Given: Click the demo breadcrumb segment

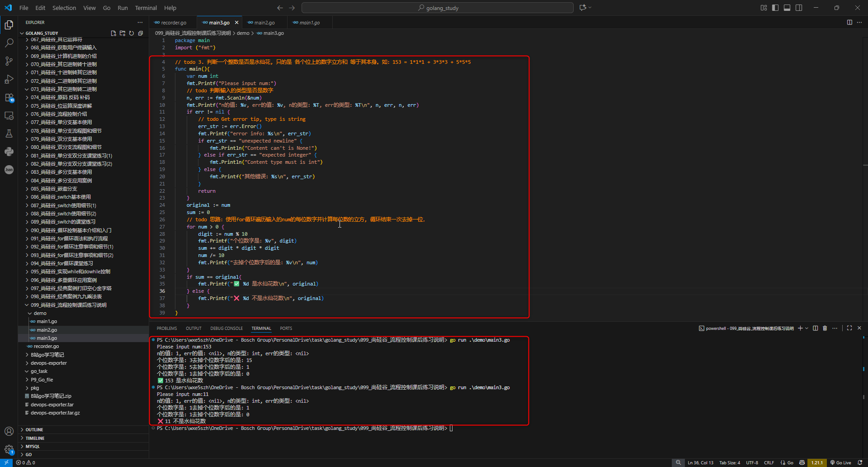Looking at the screenshot, I should click(x=243, y=33).
